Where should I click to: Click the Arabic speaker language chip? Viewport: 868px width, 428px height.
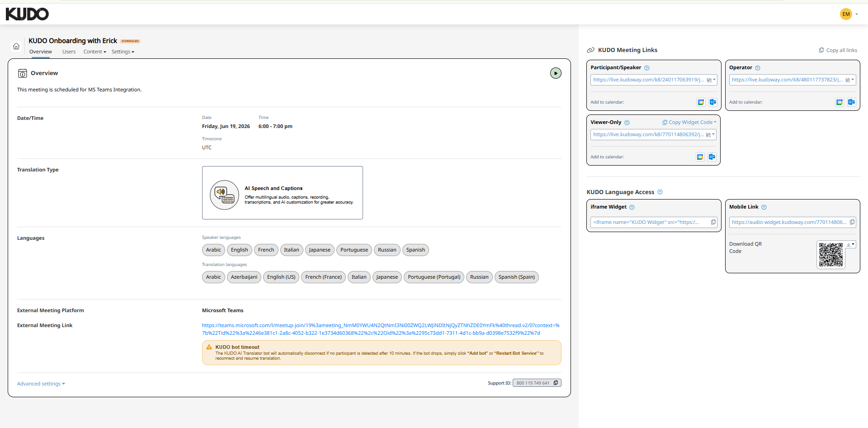pyautogui.click(x=213, y=250)
